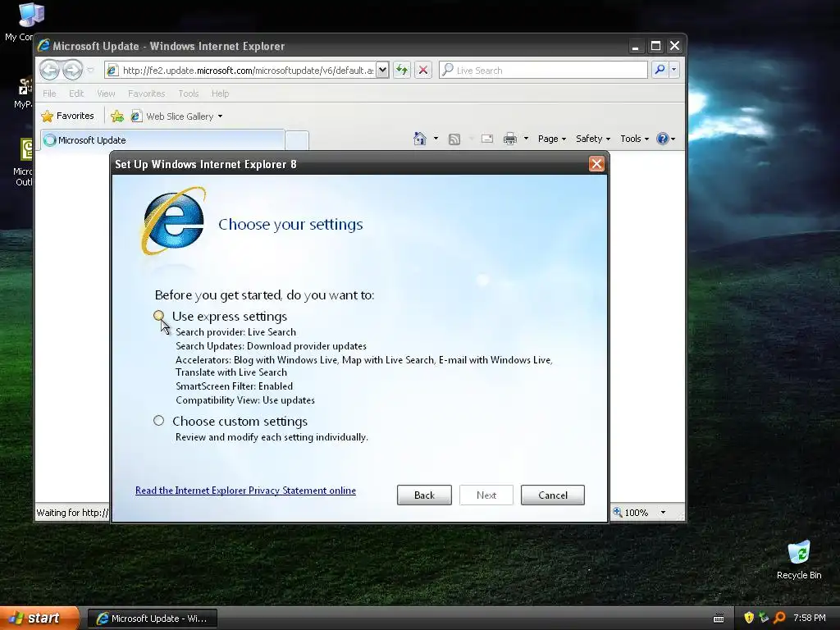Image resolution: width=840 pixels, height=630 pixels.
Task: Open the Internet Explorer Privacy Statement link
Action: coord(245,491)
